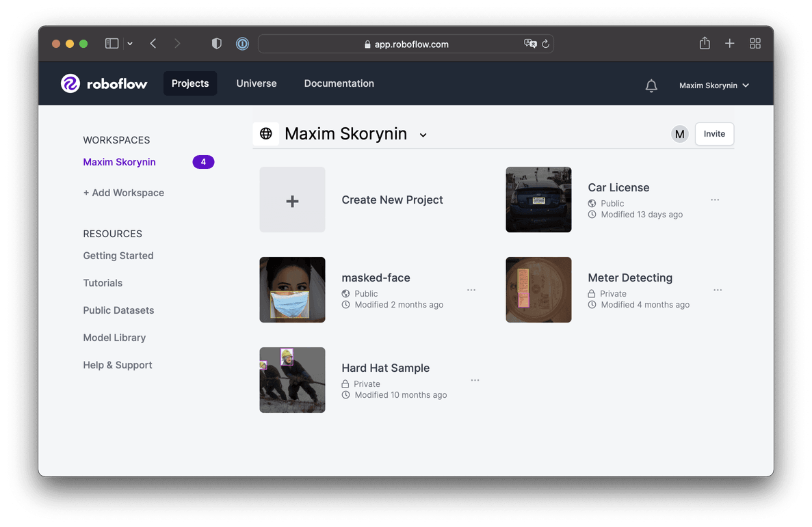Click the Meter Detecting project thumbnail
The height and width of the screenshot is (527, 812).
pos(538,290)
